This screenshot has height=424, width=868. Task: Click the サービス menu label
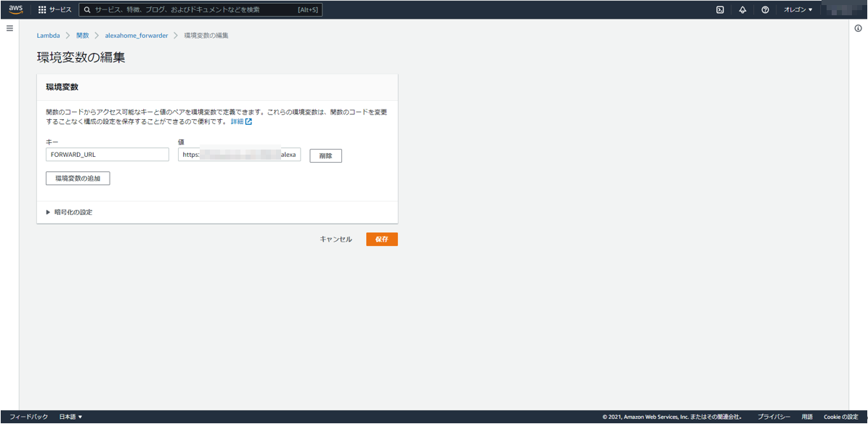tap(60, 10)
